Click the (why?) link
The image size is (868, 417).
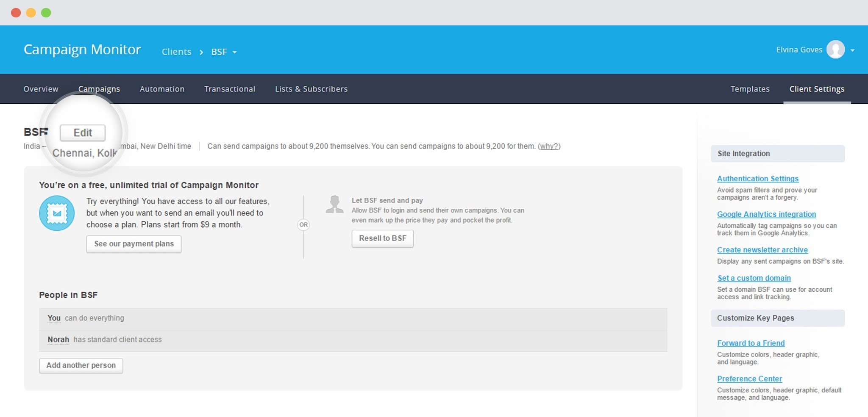point(549,146)
